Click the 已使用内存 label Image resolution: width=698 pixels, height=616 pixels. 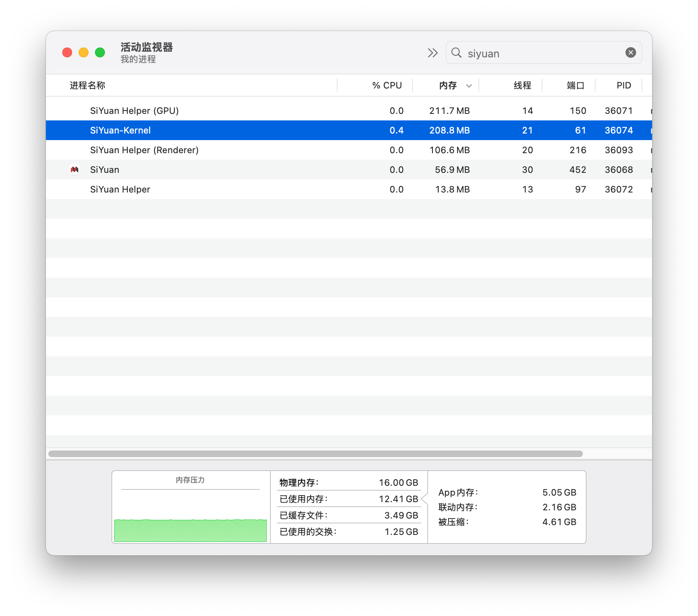304,499
